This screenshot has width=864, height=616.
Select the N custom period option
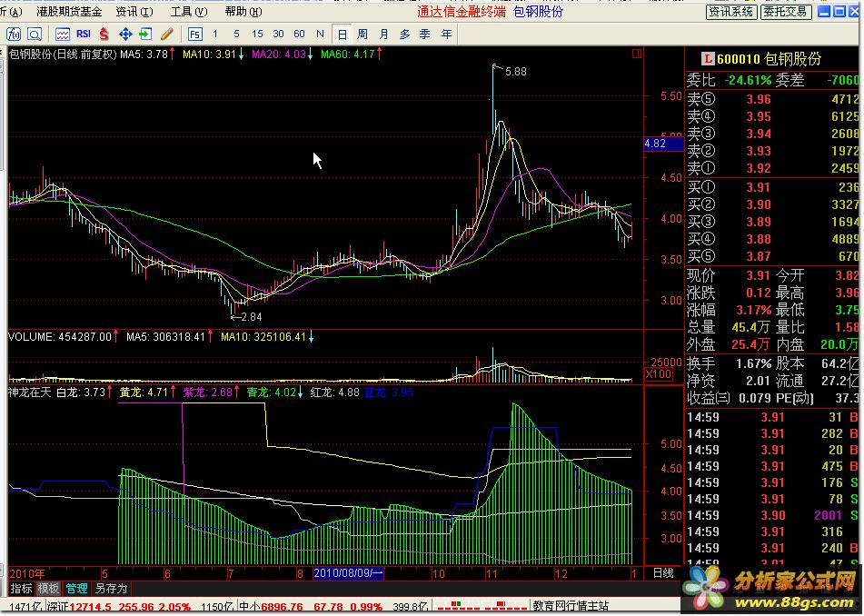point(320,35)
